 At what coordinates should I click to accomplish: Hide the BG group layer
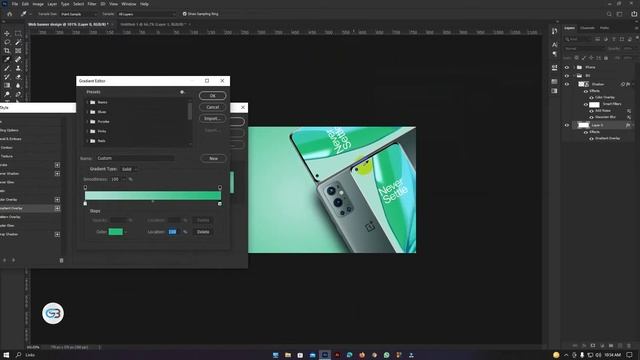[567, 76]
